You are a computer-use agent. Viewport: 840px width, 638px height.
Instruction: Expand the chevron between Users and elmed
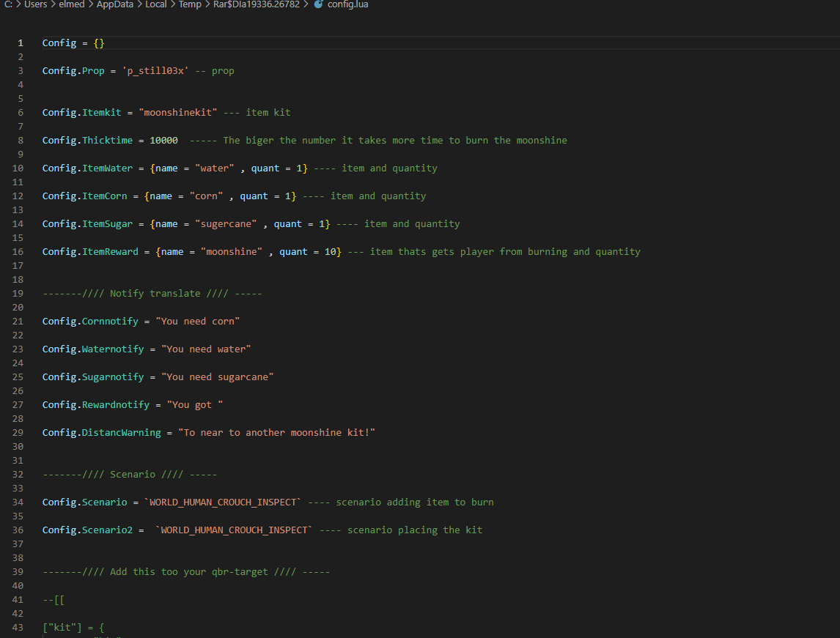click(x=53, y=4)
